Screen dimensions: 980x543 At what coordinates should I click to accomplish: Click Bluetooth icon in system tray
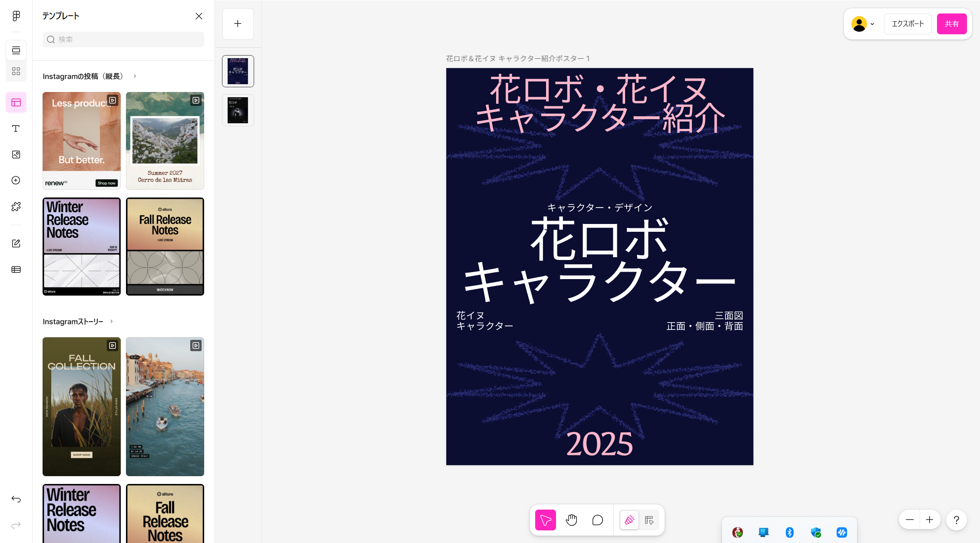coord(789,533)
